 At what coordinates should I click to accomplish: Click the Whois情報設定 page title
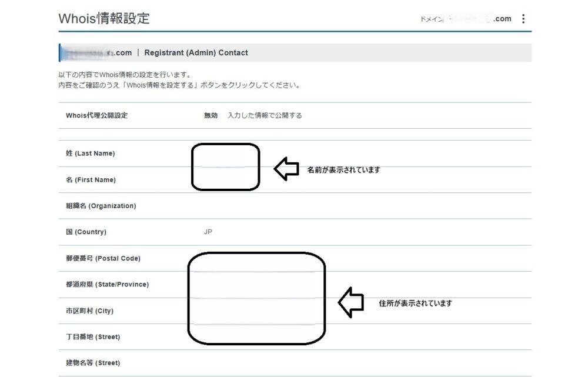click(x=104, y=18)
